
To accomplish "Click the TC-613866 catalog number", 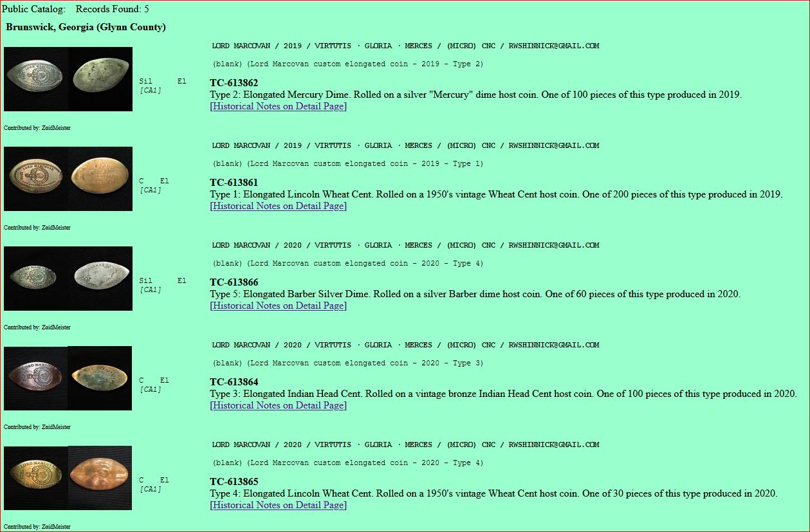I will [x=234, y=282].
